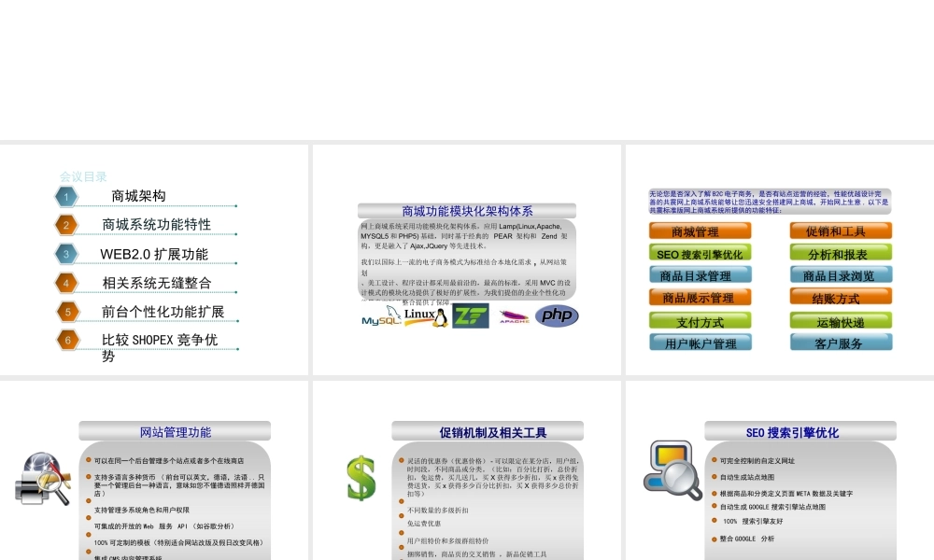This screenshot has height=560, width=934.
Task: Open the orange 商品展示管理 button
Action: pyautogui.click(x=700, y=297)
